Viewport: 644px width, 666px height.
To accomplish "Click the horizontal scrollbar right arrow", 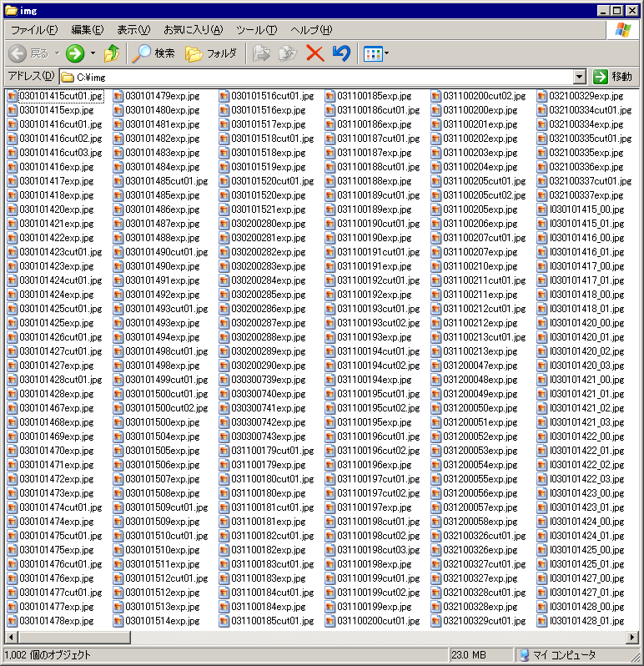I will pyautogui.click(x=631, y=638).
